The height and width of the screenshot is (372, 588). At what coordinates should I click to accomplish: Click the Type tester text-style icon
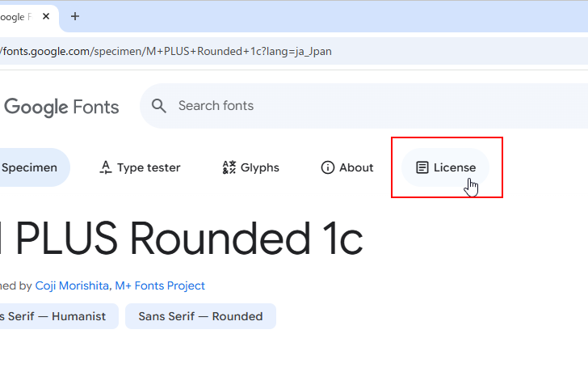tap(105, 167)
